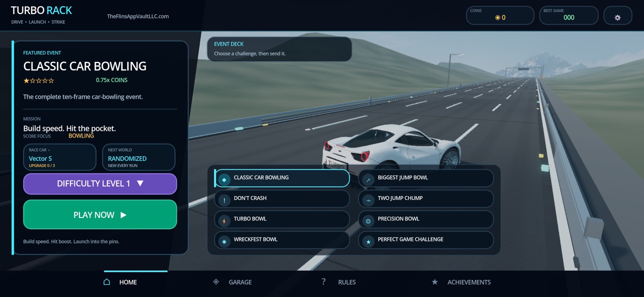Image resolution: width=644 pixels, height=297 pixels.
Task: Select the Classic Car Bowling challenge
Action: (282, 178)
